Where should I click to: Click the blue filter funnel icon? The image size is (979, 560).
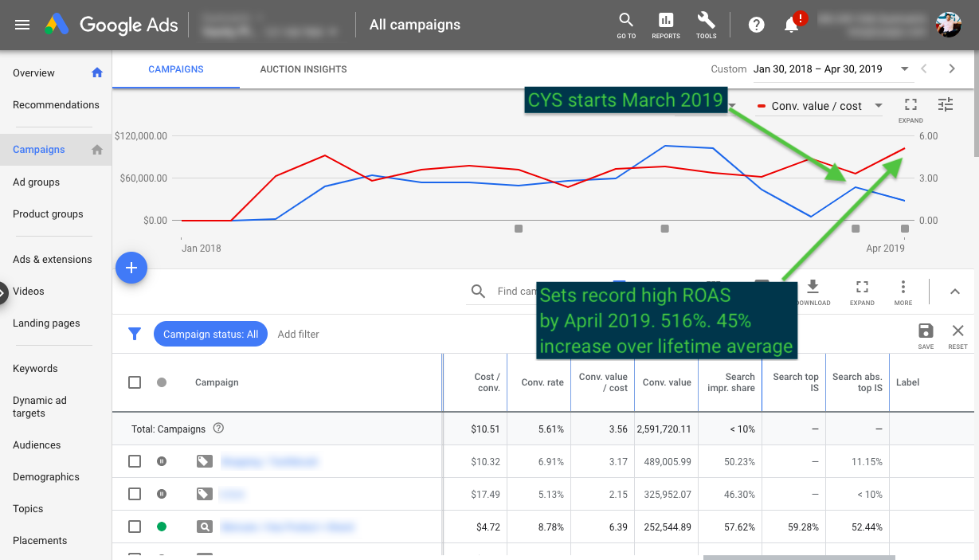tap(135, 335)
